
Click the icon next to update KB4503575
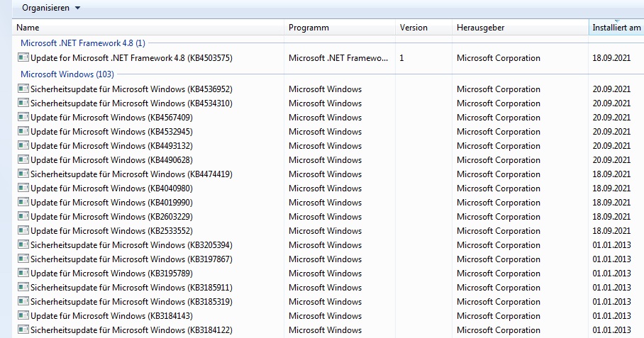click(x=23, y=57)
